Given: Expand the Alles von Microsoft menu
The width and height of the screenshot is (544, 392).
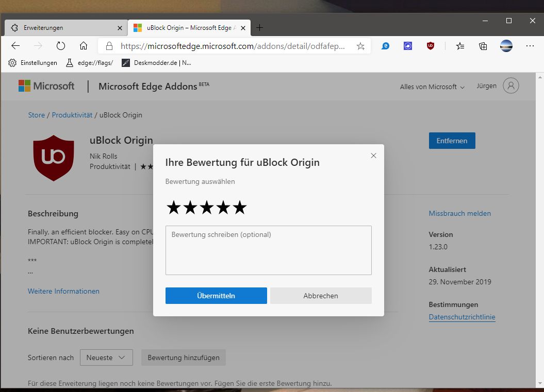Looking at the screenshot, I should pyautogui.click(x=432, y=87).
